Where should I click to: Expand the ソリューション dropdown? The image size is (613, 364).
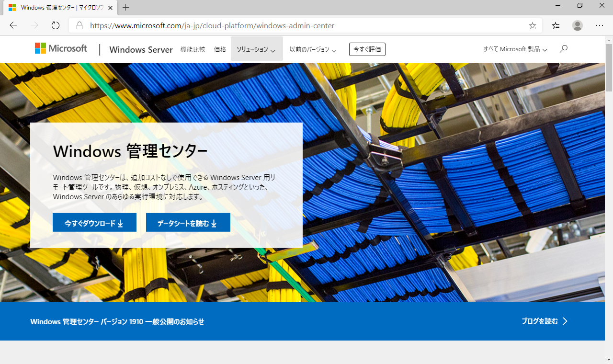(x=257, y=49)
